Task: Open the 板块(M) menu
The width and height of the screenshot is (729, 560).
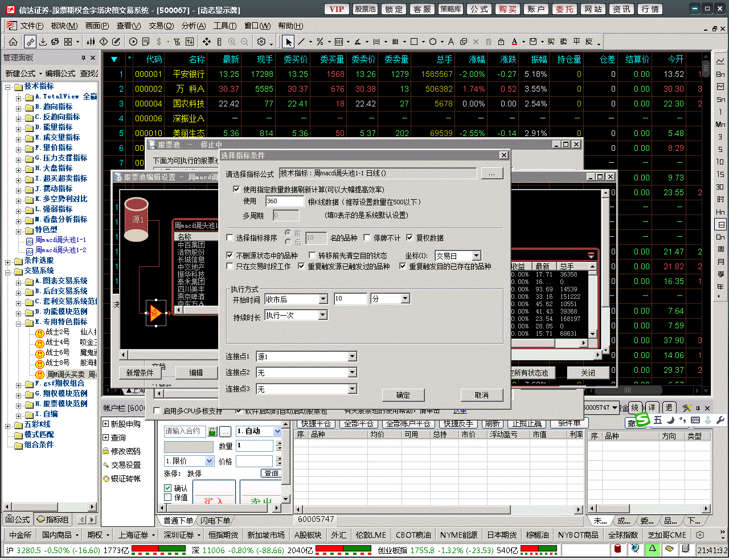Action: pos(64,26)
